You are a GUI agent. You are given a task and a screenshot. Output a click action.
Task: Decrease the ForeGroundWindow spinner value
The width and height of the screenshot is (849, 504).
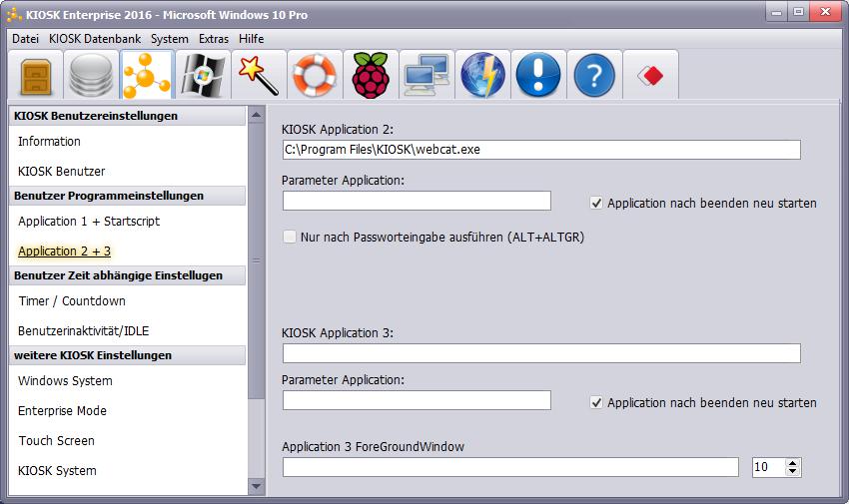click(793, 471)
